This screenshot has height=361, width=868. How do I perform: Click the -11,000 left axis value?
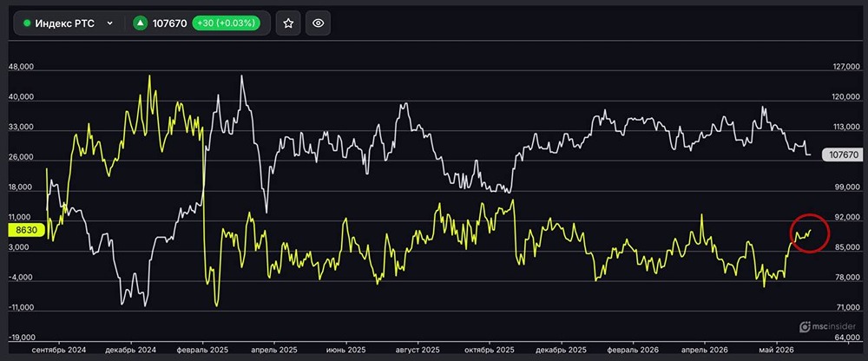tap(21, 307)
